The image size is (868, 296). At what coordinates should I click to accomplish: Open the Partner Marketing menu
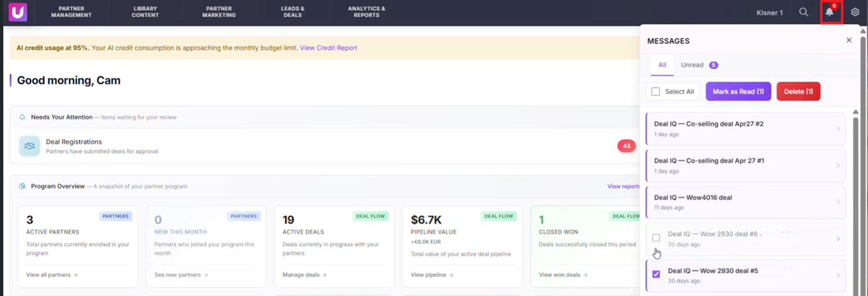(219, 12)
